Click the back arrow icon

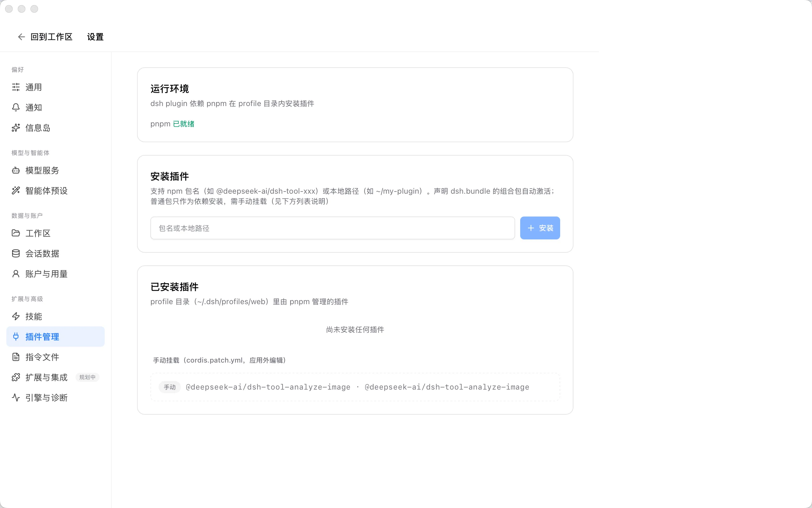[22, 37]
